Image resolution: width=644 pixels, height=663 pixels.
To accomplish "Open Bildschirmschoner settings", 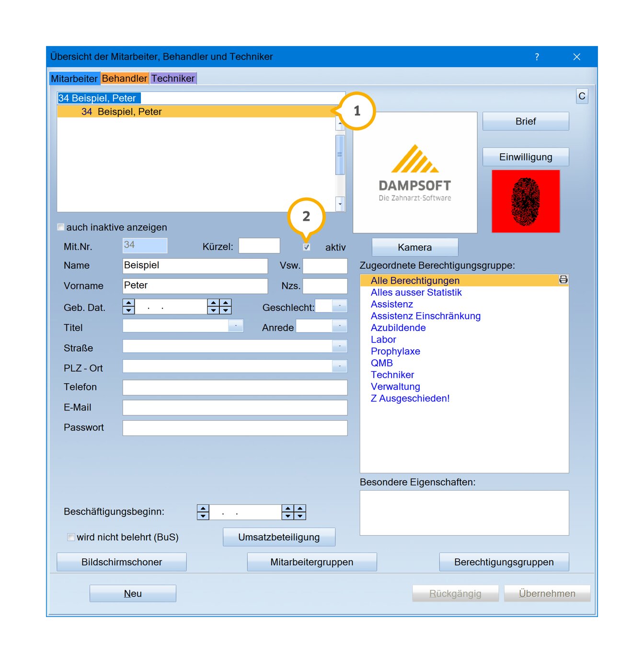I will (122, 562).
